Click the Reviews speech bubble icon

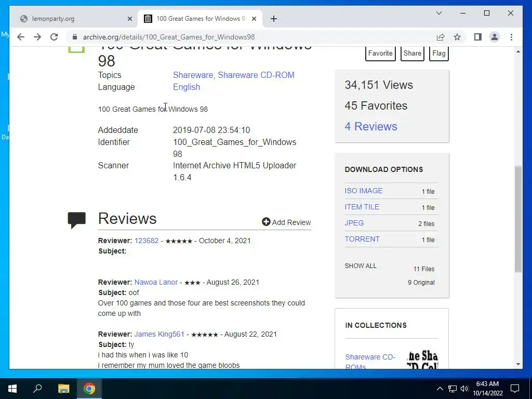point(77,220)
